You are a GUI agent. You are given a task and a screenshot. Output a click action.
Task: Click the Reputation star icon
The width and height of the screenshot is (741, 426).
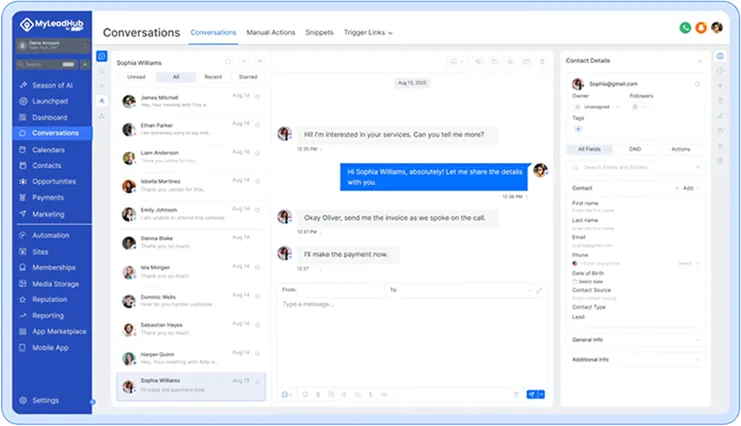click(23, 299)
